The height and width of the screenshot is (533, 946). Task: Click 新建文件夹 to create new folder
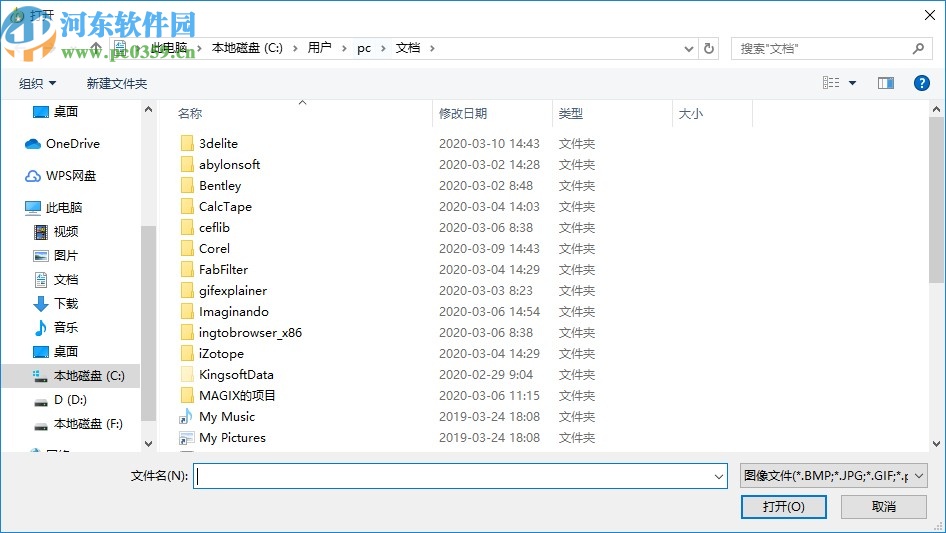[x=117, y=83]
